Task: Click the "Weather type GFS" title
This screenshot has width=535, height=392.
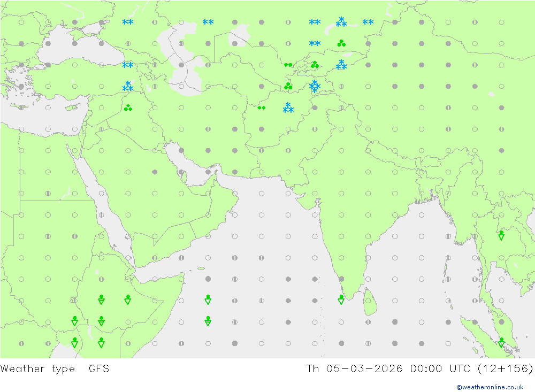Action: [56, 368]
